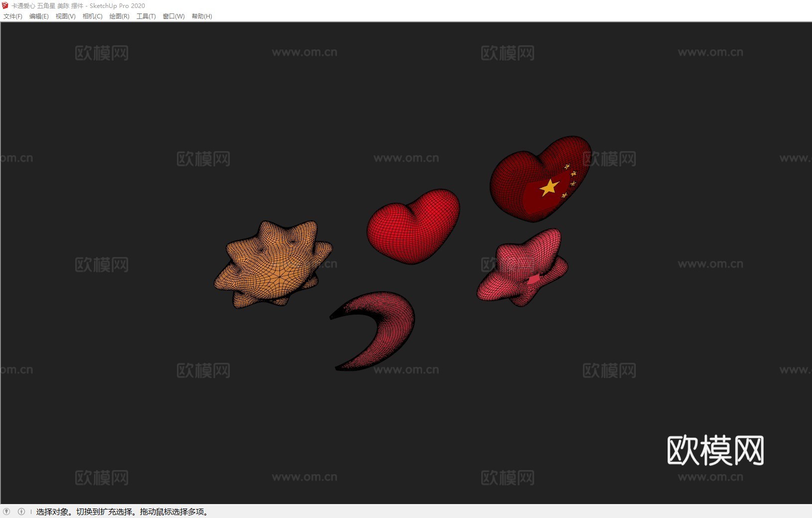Open the 相机(C) menu
Viewport: 812px width, 518px height.
[x=92, y=16]
